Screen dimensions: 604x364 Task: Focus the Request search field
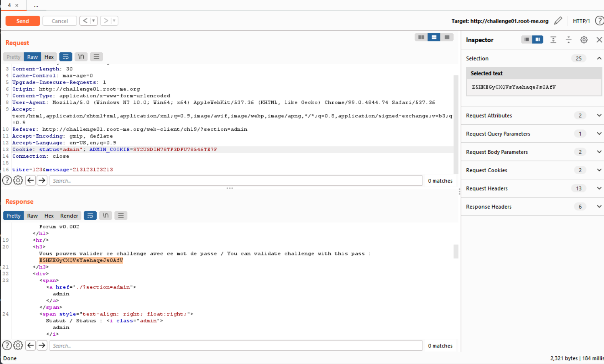pyautogui.click(x=236, y=181)
